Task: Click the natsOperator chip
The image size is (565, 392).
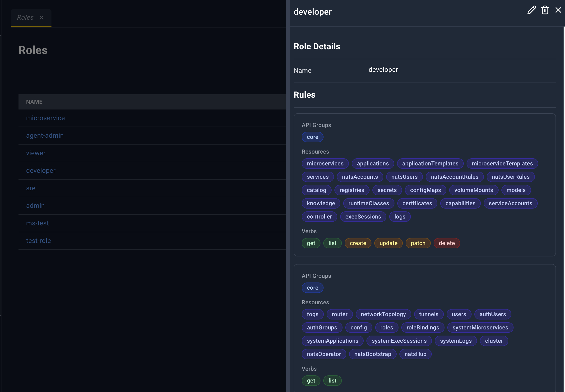Action: pyautogui.click(x=324, y=354)
